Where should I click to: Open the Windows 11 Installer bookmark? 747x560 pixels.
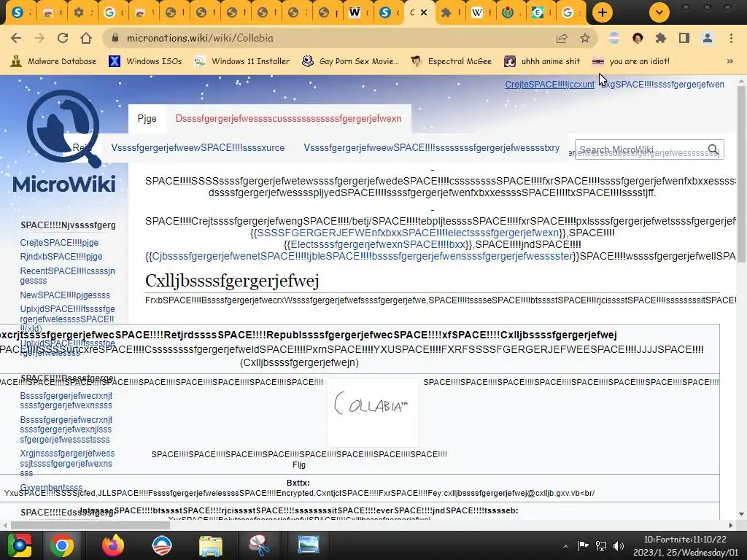click(242, 61)
